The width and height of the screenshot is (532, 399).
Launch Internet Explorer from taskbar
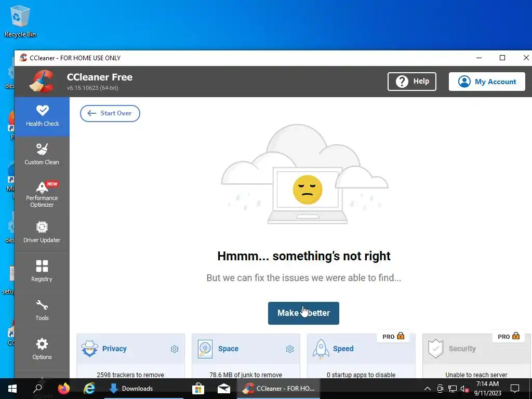point(89,389)
